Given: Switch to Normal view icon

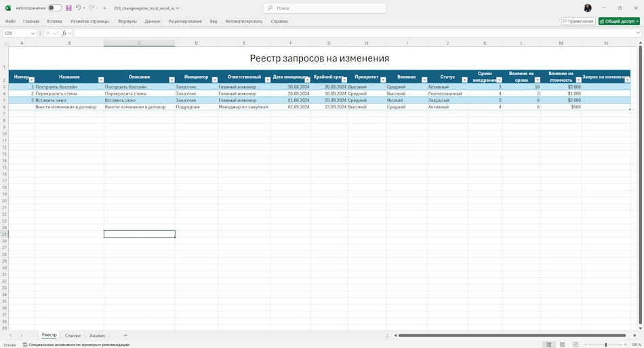Looking at the screenshot, I should 548,345.
